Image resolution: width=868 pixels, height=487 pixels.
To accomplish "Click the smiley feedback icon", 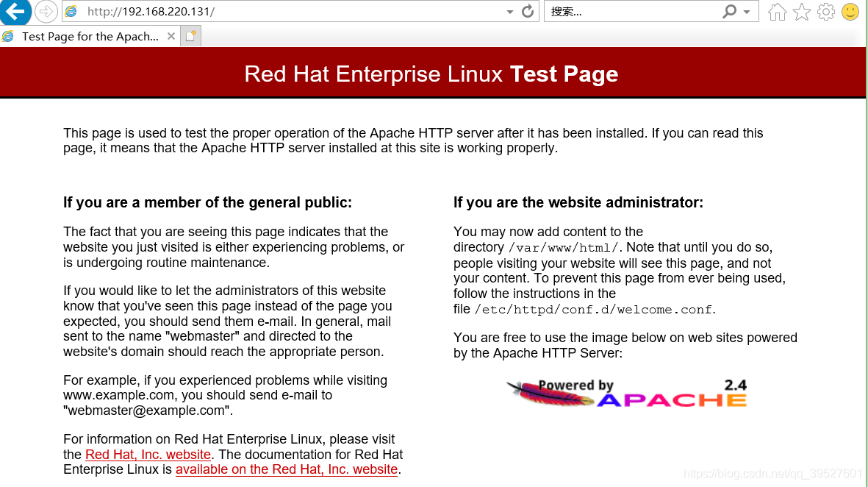I will coord(850,12).
